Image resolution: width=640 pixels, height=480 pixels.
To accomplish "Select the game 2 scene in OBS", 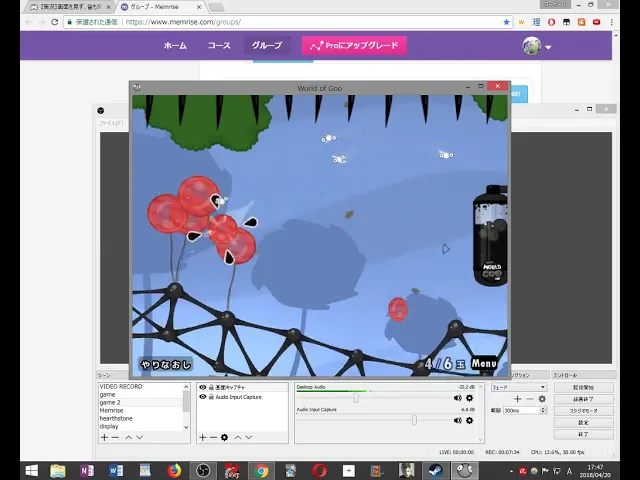I will click(x=140, y=402).
